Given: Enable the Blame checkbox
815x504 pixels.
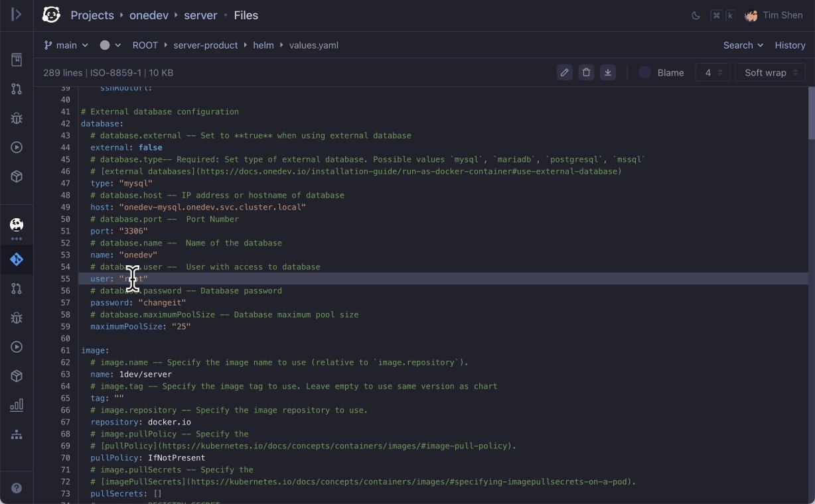Looking at the screenshot, I should tap(644, 72).
